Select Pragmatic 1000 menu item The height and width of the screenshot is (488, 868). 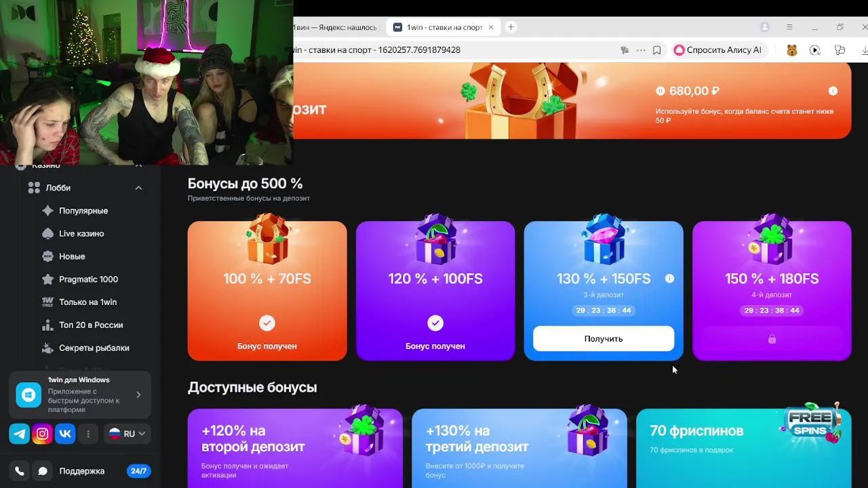pos(88,279)
